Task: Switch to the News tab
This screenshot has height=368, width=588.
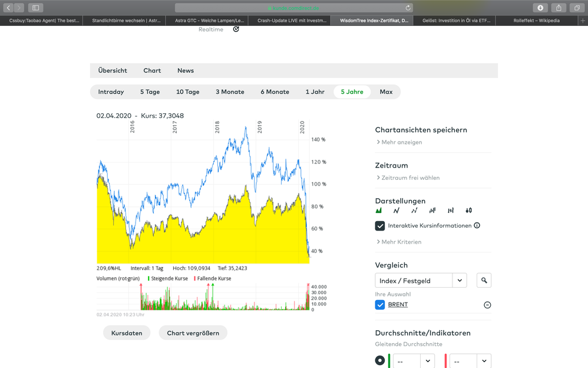Action: (x=186, y=71)
